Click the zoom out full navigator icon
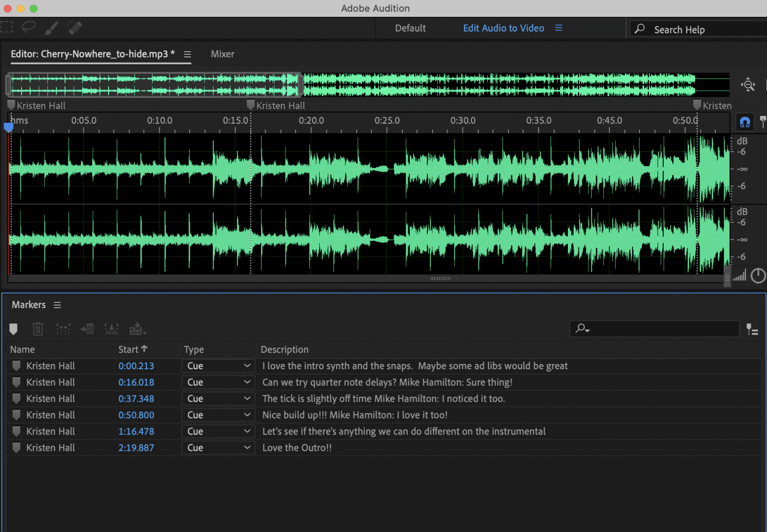The height and width of the screenshot is (532, 767). point(748,84)
